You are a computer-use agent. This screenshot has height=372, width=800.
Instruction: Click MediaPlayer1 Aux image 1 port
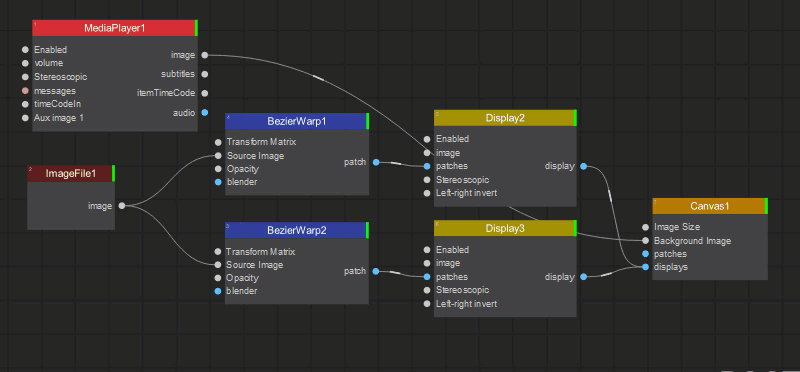[25, 118]
